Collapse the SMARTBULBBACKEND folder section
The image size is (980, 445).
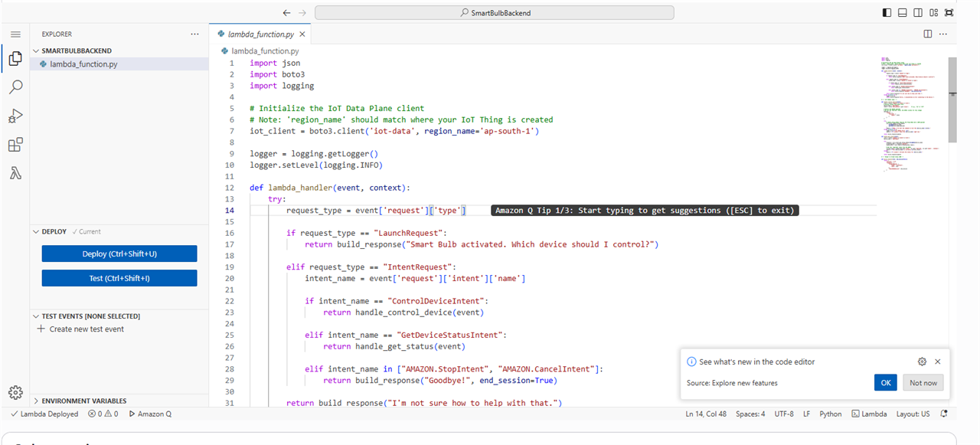click(119, 51)
